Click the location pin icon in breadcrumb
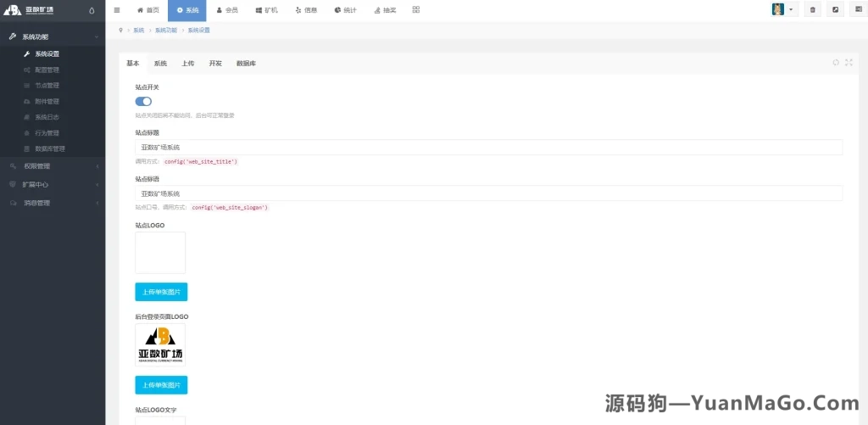Image resolution: width=868 pixels, height=425 pixels. 120,30
